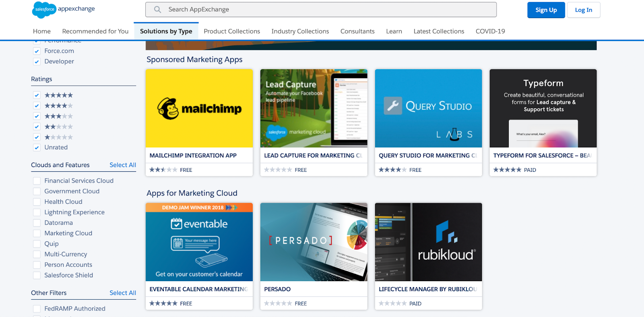The width and height of the screenshot is (644, 317).
Task: Uncheck the Force.com filter
Action: point(37,51)
